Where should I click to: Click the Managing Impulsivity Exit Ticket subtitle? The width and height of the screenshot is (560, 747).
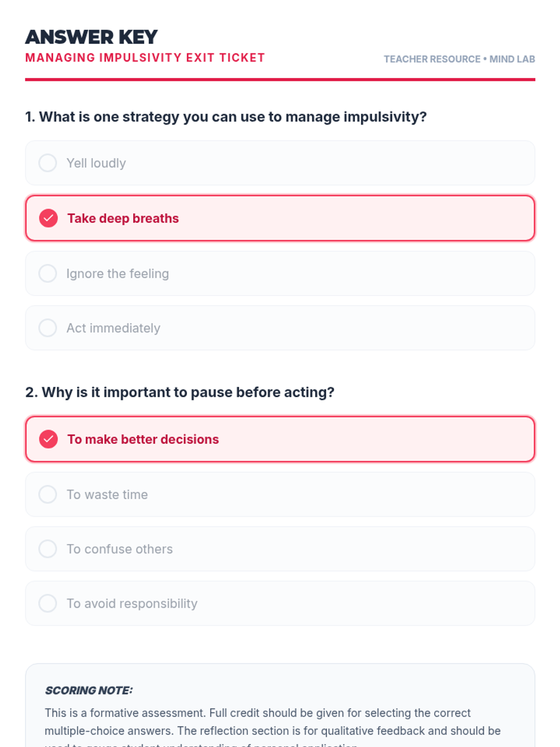tap(145, 58)
